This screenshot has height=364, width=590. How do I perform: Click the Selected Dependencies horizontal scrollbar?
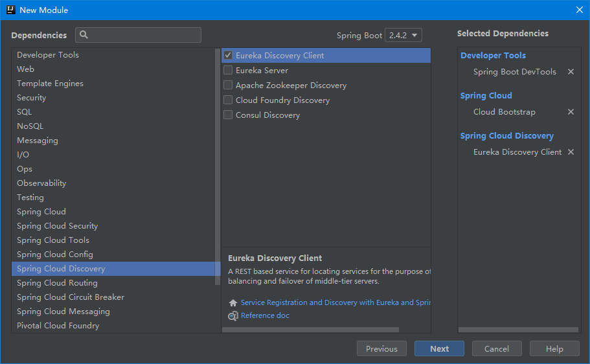pyautogui.click(x=518, y=330)
